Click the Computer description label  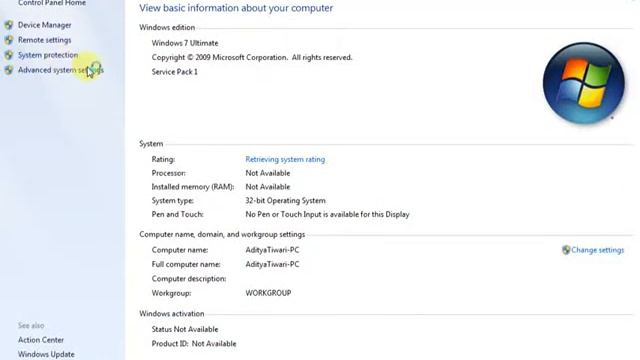point(189,279)
